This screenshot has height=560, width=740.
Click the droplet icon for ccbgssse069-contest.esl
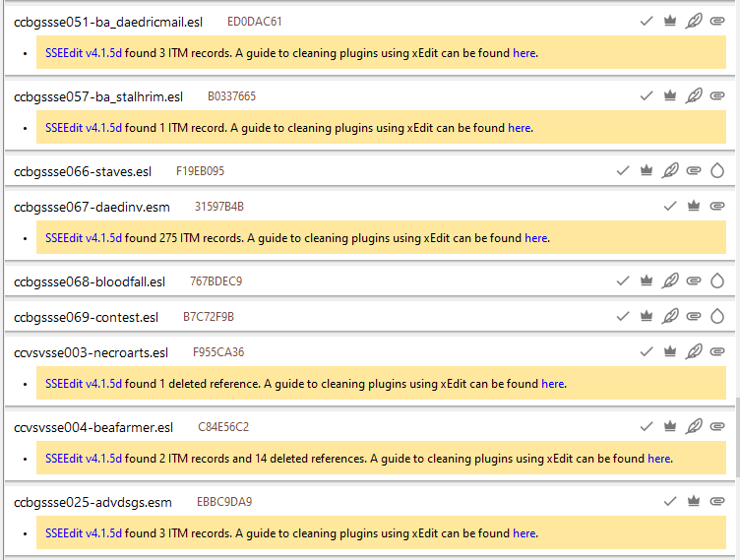[716, 316]
